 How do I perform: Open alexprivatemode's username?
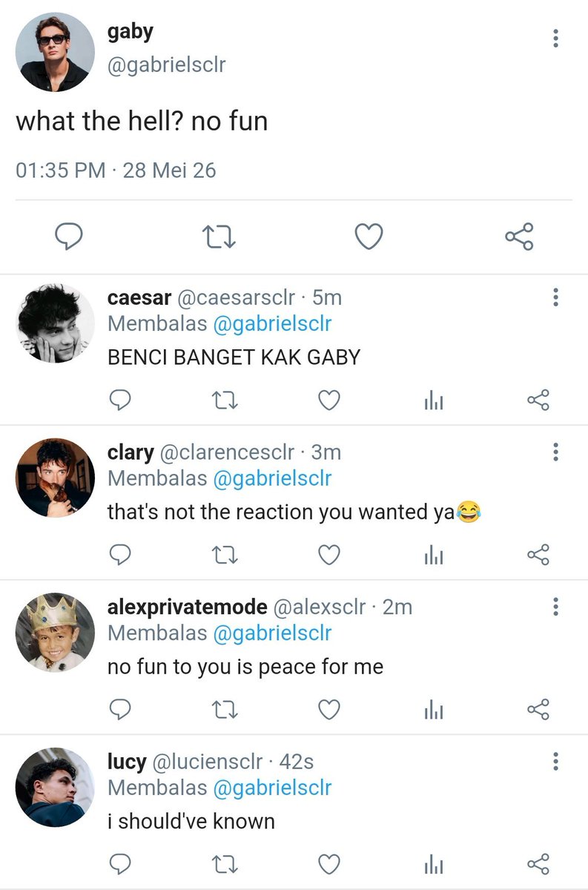187,607
